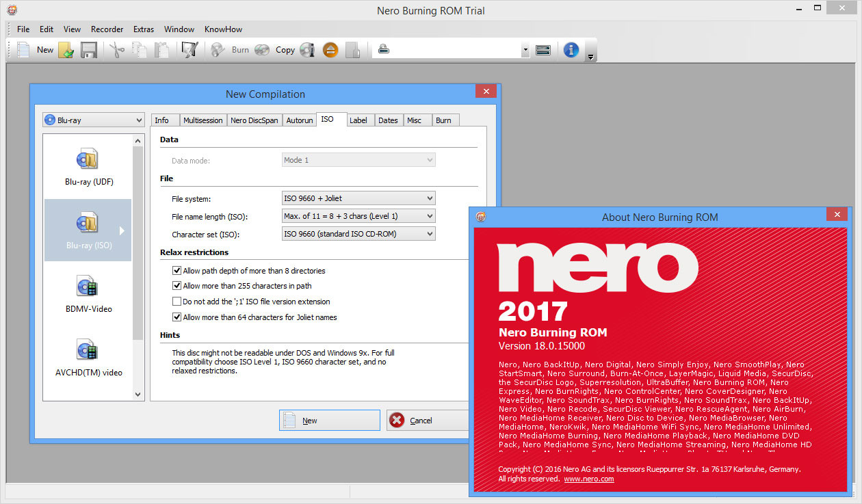The image size is (862, 504).
Task: Click the Save floppy disk icon
Action: 88,50
